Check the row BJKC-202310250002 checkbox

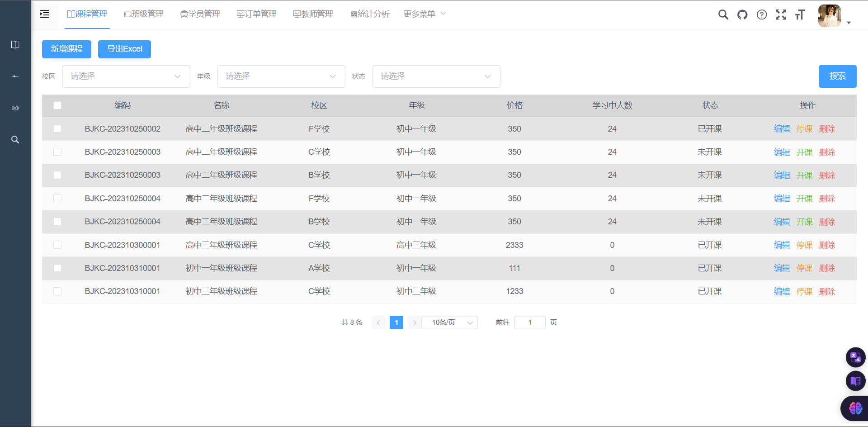pyautogui.click(x=57, y=129)
